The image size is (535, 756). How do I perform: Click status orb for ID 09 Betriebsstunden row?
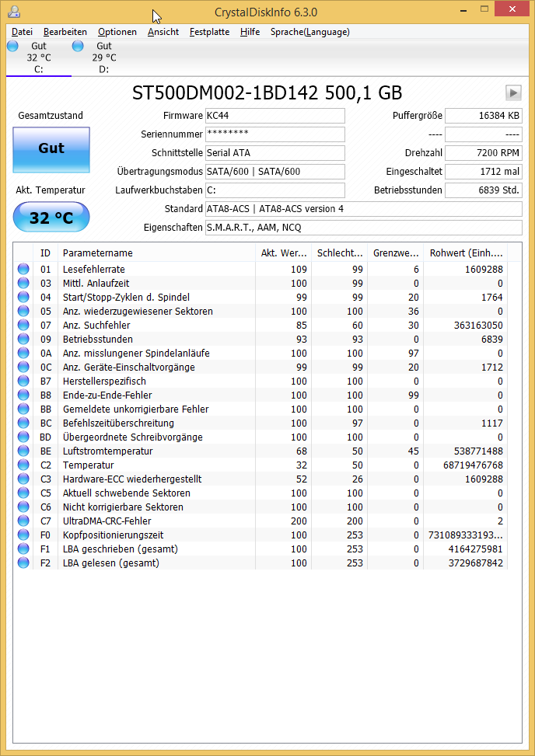[x=23, y=339]
